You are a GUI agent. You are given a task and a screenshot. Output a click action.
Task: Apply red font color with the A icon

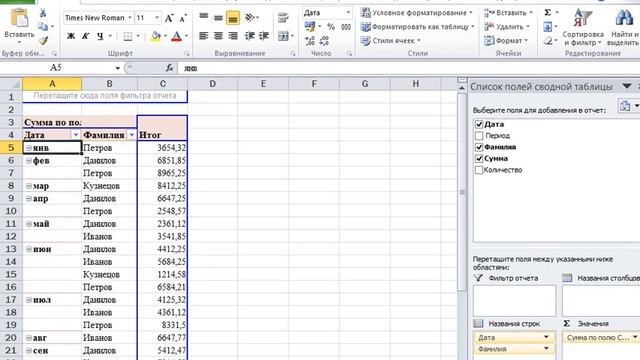(x=176, y=36)
